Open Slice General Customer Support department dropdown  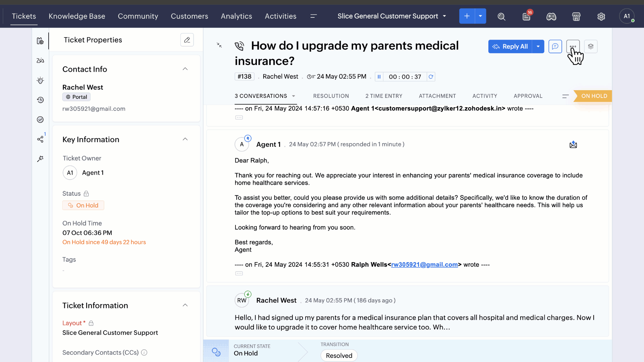point(392,16)
